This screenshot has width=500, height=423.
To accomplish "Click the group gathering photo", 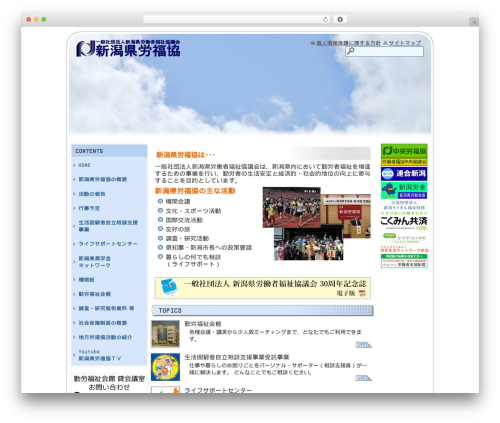I will pyautogui.click(x=308, y=244).
